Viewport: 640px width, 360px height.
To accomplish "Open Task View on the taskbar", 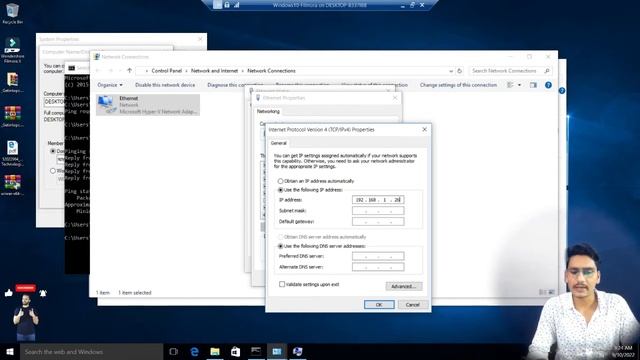I will 173,351.
